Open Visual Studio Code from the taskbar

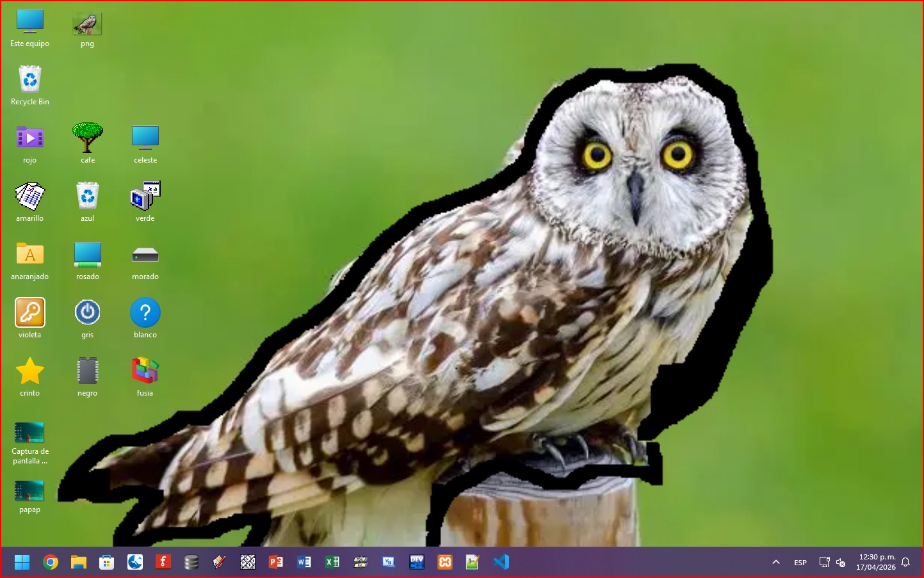(501, 562)
